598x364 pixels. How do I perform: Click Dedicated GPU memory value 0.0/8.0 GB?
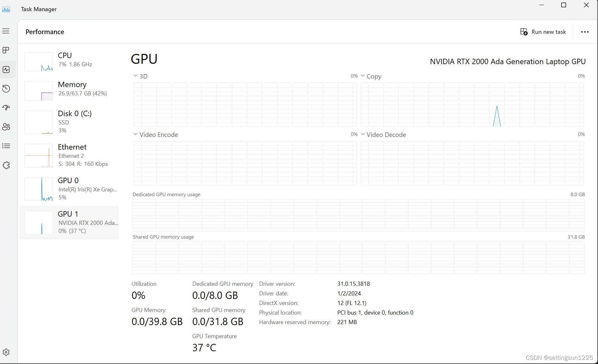pyautogui.click(x=215, y=295)
